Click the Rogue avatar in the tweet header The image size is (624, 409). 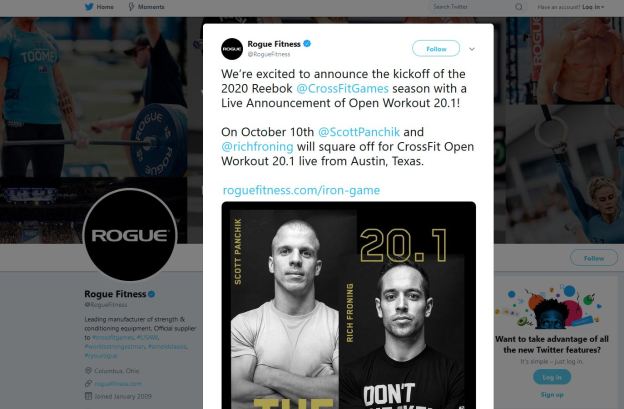(x=232, y=49)
